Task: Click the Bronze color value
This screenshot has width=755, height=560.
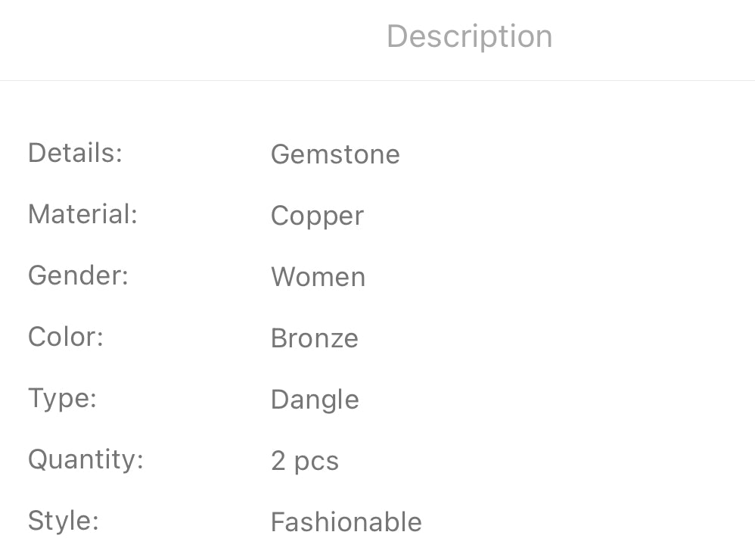Action: tap(314, 338)
